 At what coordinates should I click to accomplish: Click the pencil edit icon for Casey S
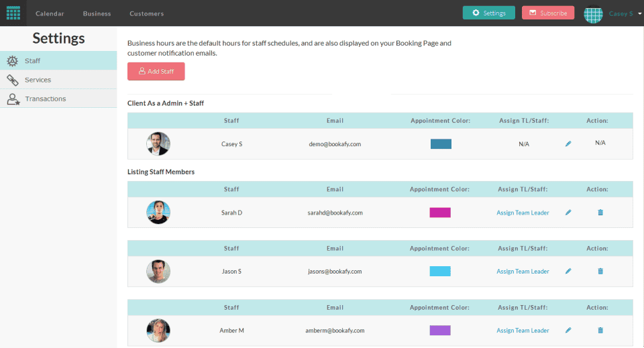[x=568, y=144]
